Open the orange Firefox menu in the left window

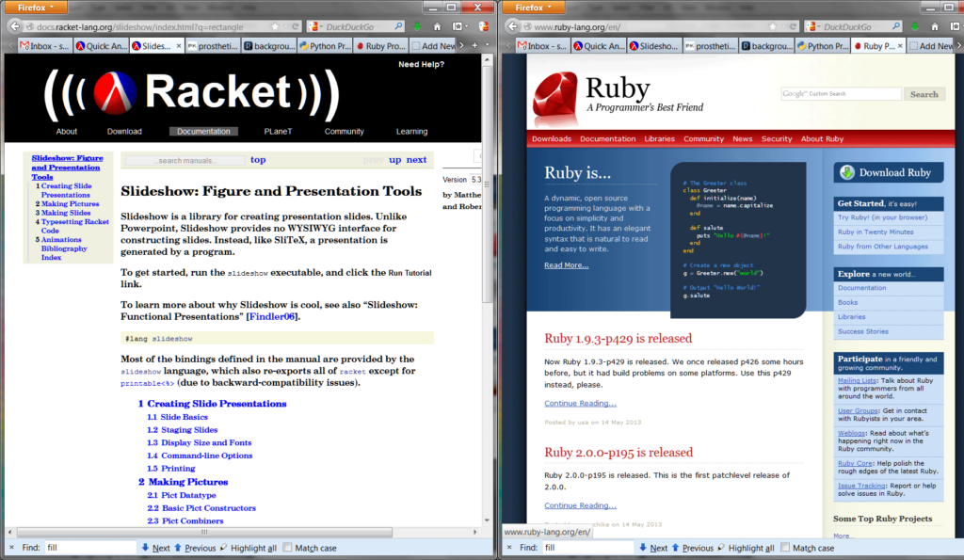[x=35, y=8]
